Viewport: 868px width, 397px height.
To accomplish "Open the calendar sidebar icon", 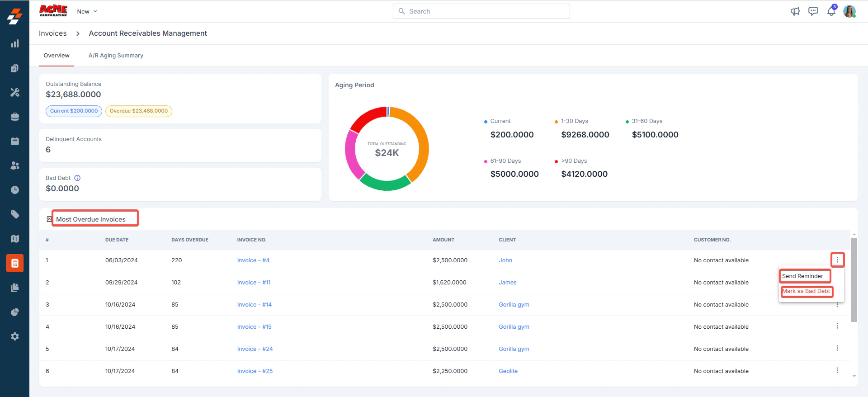I will click(x=15, y=141).
